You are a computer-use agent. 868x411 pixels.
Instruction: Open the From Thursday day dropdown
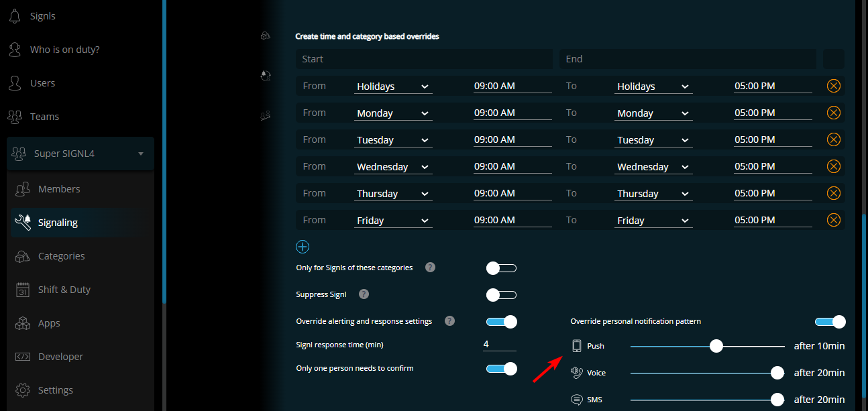393,194
